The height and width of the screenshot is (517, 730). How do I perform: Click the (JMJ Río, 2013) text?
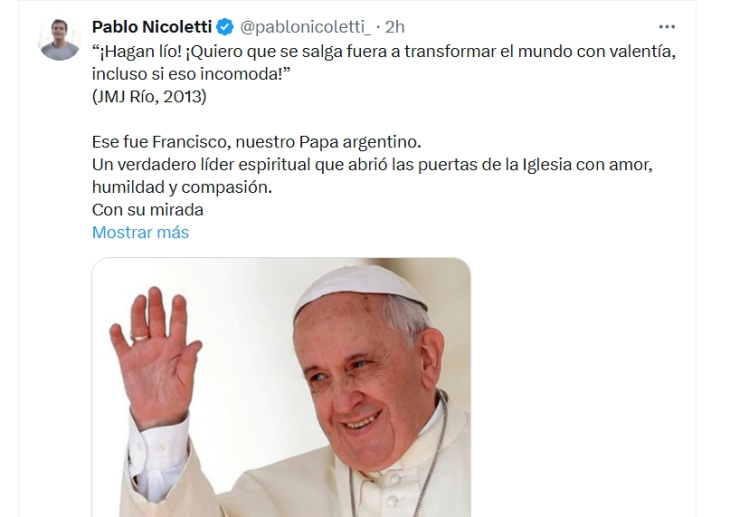point(149,96)
